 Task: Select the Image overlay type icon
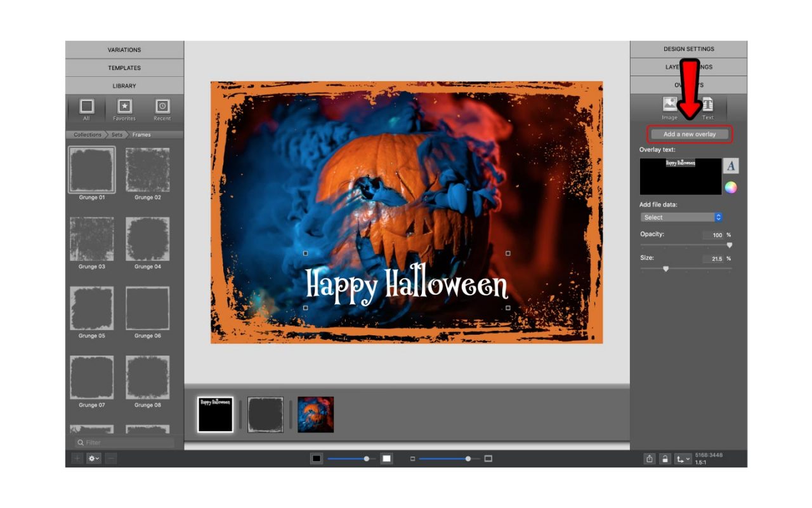(669, 104)
